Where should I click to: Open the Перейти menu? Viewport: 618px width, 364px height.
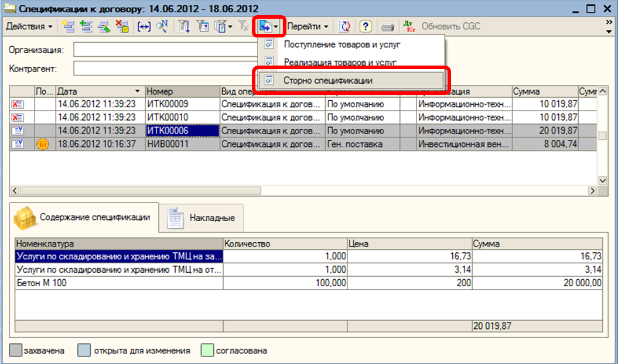[x=308, y=27]
